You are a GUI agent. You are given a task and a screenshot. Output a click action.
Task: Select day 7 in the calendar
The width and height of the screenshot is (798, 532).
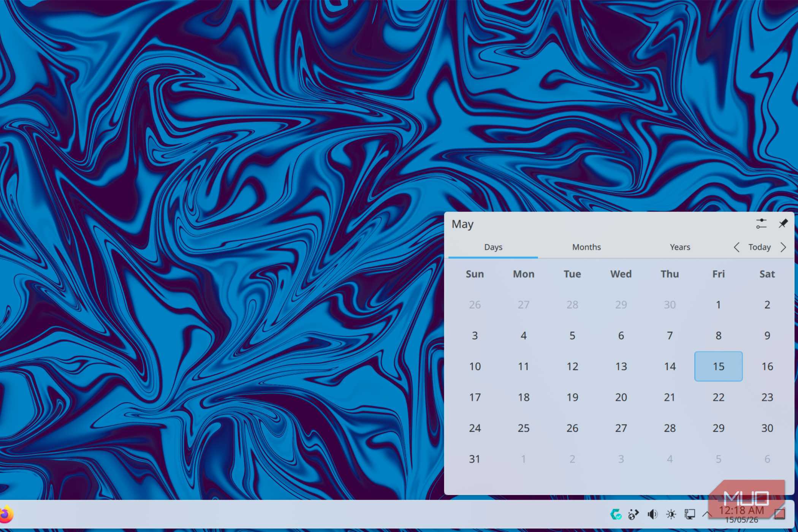[670, 336]
